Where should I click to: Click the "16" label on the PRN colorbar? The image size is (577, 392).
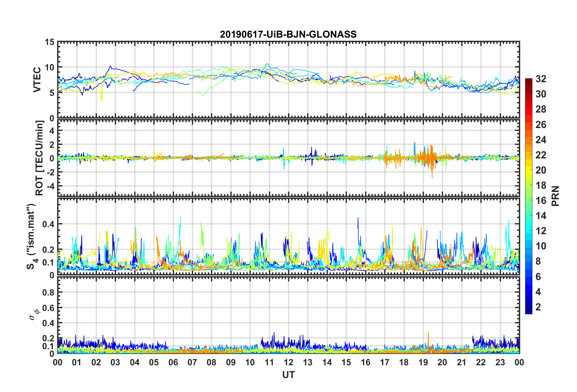click(x=541, y=200)
